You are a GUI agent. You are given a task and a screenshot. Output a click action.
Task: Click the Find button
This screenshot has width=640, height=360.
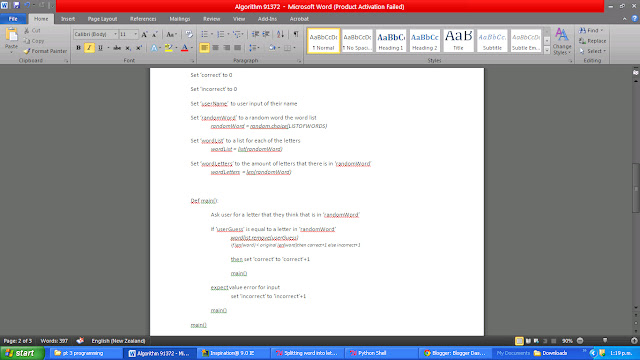(x=591, y=31)
